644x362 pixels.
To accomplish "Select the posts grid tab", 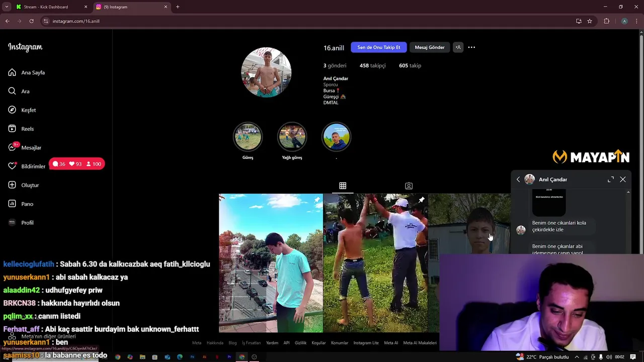I will (343, 186).
